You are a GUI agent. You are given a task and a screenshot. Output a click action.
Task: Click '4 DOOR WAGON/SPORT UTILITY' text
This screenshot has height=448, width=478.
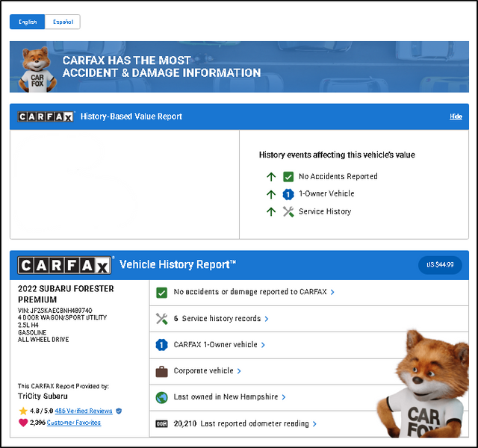(62, 317)
